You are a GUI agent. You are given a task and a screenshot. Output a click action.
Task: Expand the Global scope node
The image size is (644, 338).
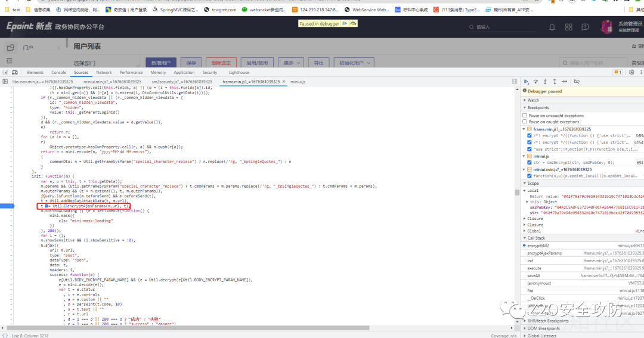[x=525, y=231]
